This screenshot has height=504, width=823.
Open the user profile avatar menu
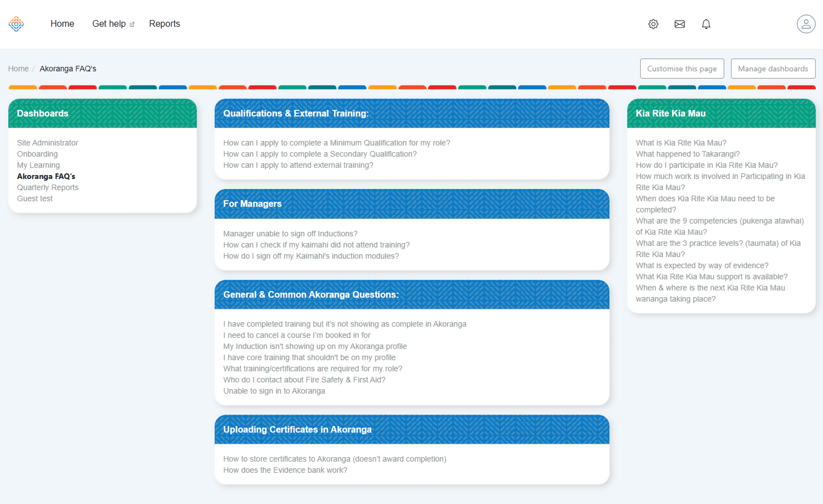click(x=806, y=24)
